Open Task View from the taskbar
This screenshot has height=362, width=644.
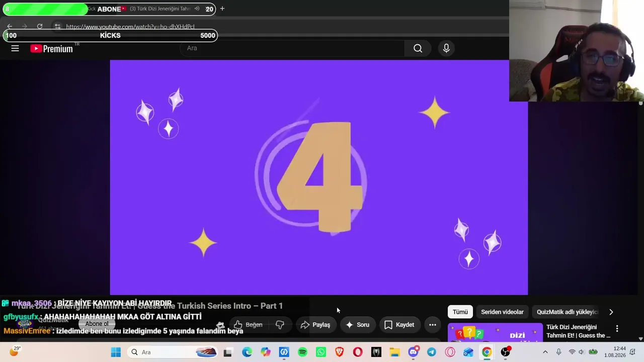[x=227, y=352]
